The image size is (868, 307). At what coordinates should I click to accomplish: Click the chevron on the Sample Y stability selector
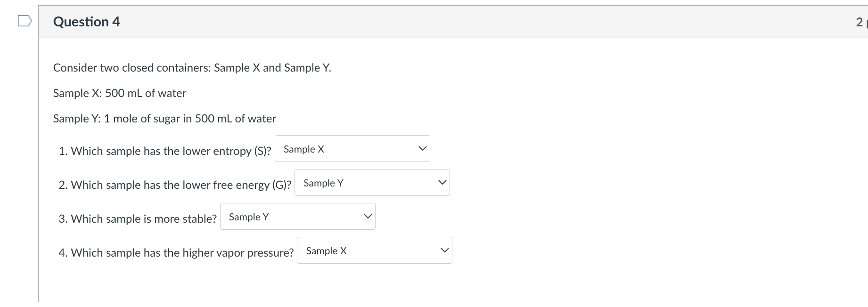[x=368, y=215]
